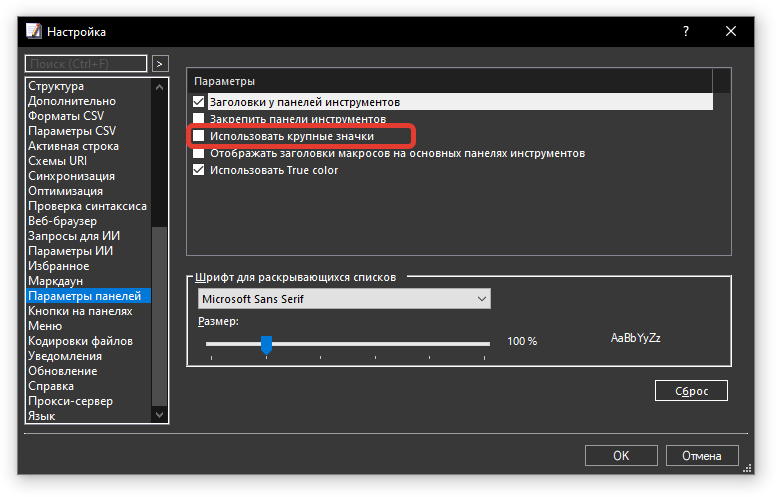Focus the Поиск (Ctrl+F) search field
This screenshot has width=776, height=497.
pos(86,64)
